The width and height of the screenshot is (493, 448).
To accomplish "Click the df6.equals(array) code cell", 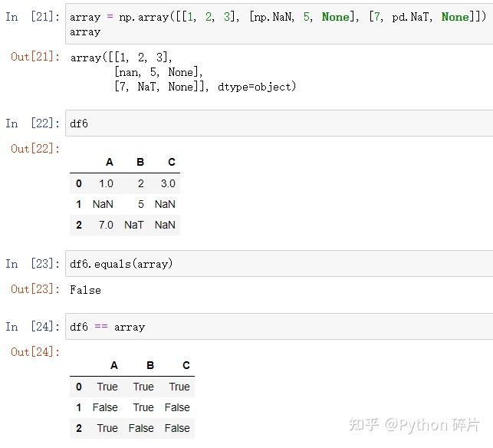I will (x=276, y=264).
